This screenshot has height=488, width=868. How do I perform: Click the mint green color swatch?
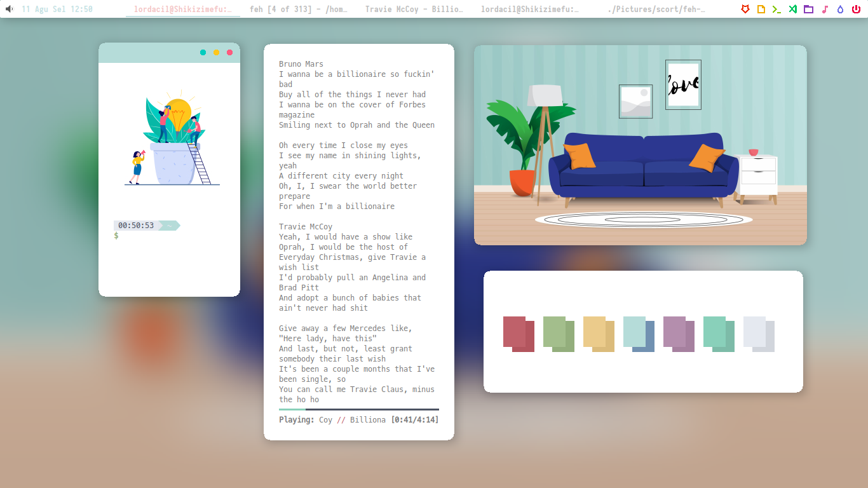[x=719, y=334]
